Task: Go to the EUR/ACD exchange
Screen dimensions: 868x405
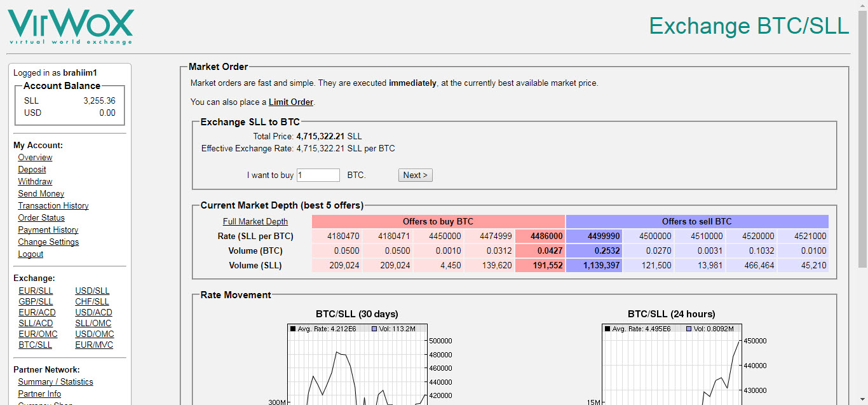Action: point(37,313)
